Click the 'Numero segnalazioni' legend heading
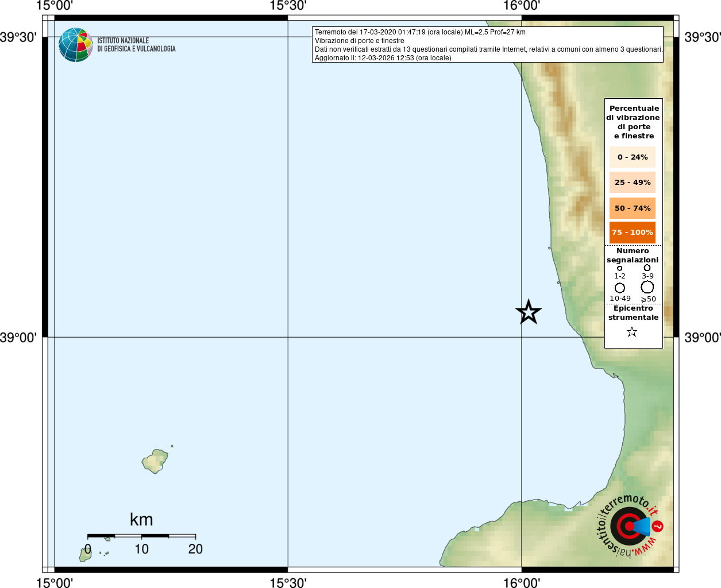This screenshot has width=721, height=588. [x=633, y=256]
